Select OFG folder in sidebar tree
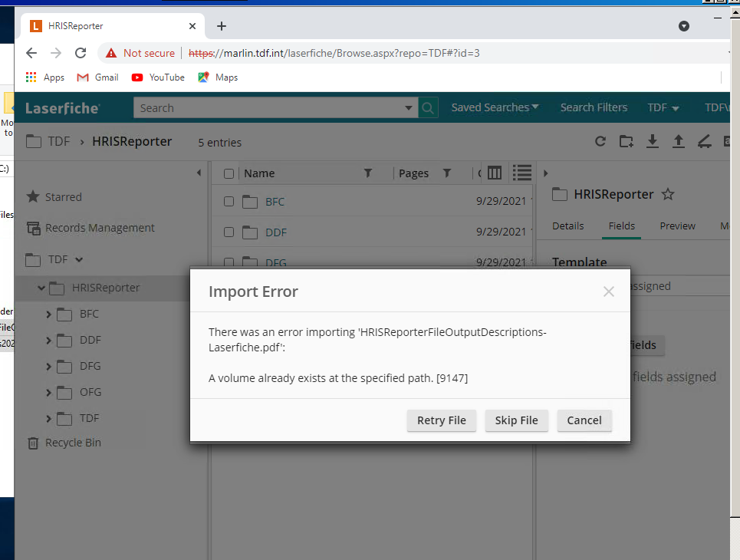740x560 pixels. (90, 392)
